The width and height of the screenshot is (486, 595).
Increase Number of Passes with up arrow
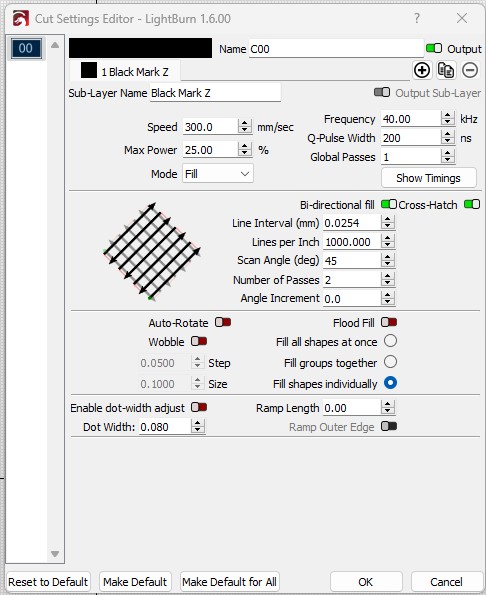(x=387, y=276)
